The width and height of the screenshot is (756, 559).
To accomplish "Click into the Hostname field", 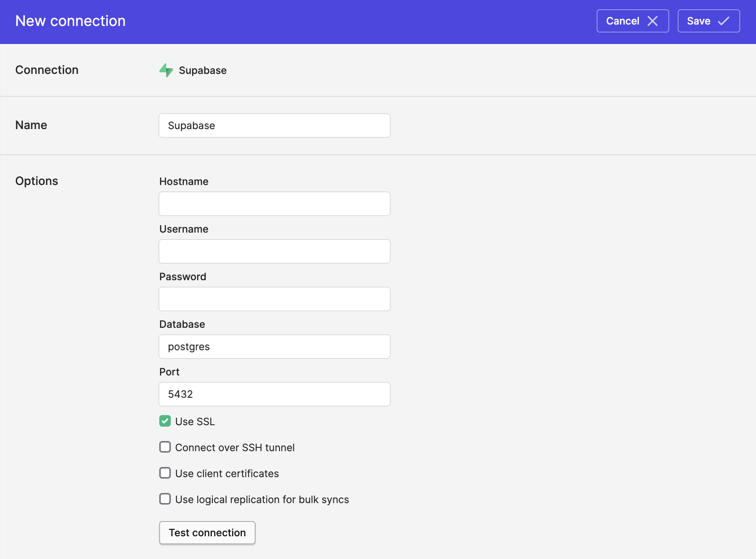I will (x=275, y=204).
